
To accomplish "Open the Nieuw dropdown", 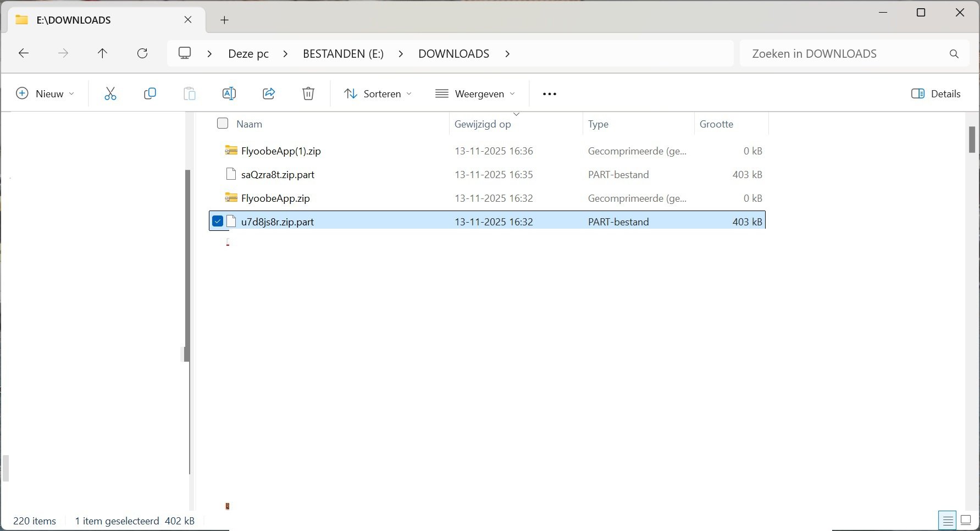I will point(45,94).
